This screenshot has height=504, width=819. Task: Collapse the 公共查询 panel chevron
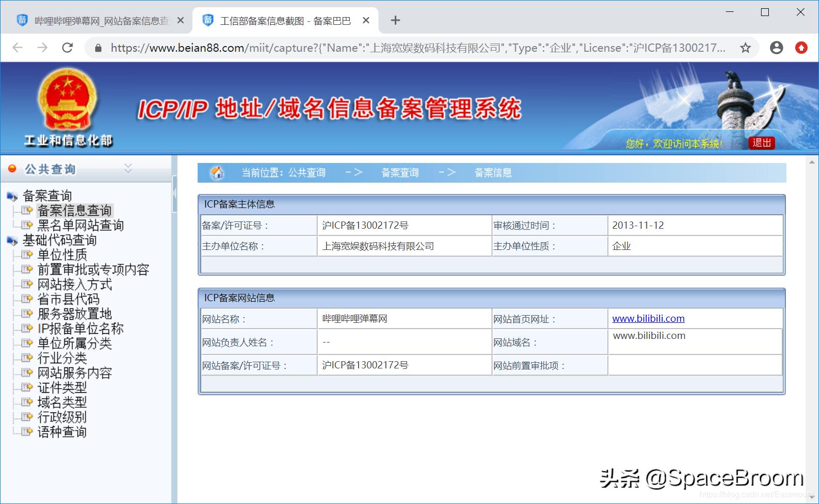(128, 168)
